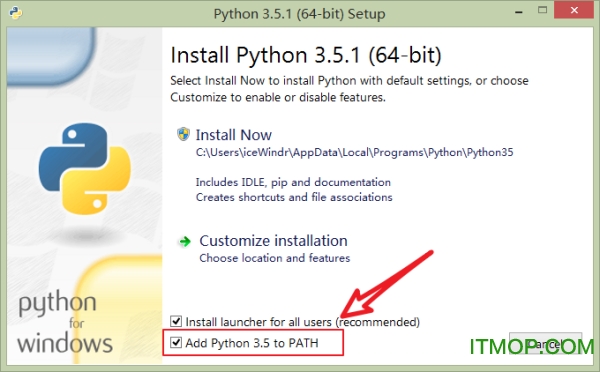600x372 pixels.
Task: Click the Cancel button
Action: tap(545, 344)
